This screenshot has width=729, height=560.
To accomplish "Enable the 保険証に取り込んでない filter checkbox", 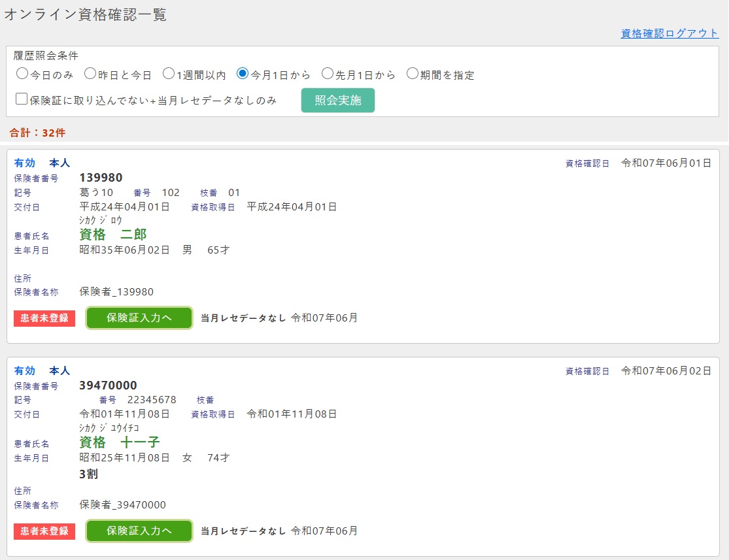I will pyautogui.click(x=22, y=99).
